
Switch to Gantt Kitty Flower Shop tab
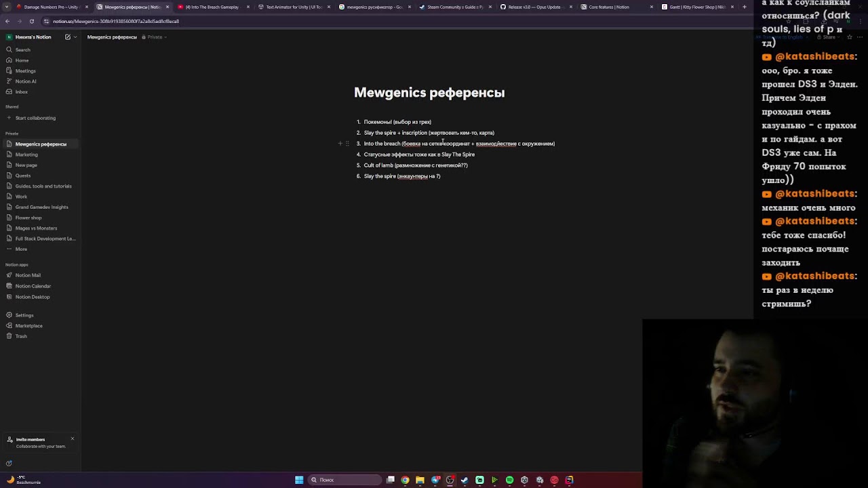pyautogui.click(x=696, y=7)
